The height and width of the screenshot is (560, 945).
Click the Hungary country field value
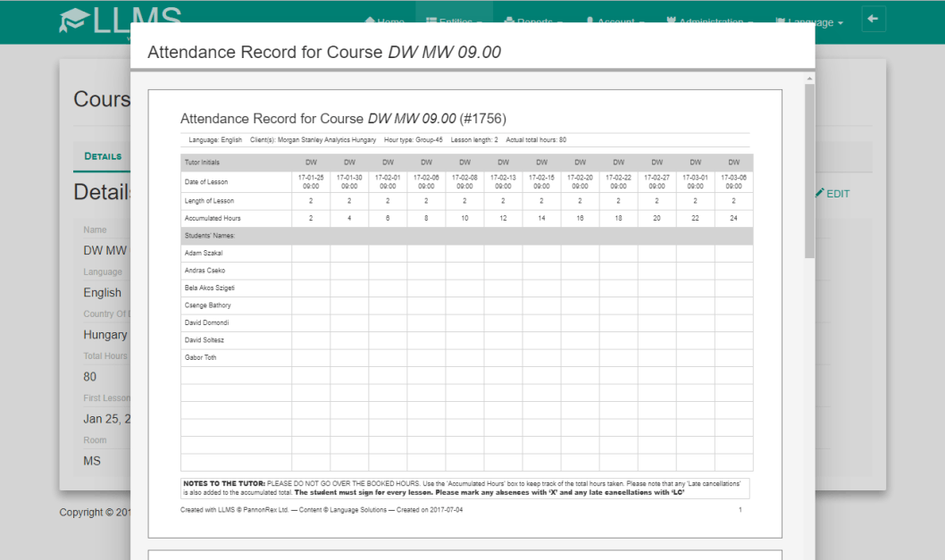click(x=105, y=335)
